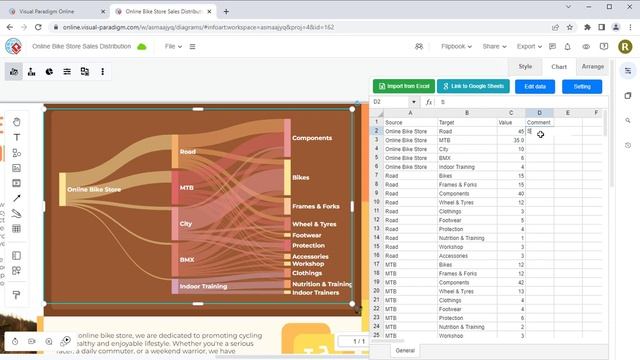The height and width of the screenshot is (360, 640).
Task: Bookmark this page star icon
Action: click(x=570, y=27)
